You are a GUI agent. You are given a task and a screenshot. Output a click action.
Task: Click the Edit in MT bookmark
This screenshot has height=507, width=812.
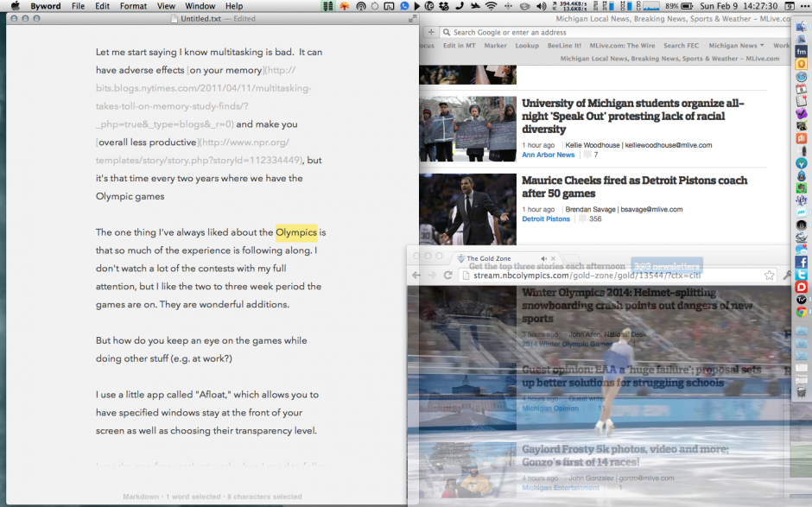460,46
